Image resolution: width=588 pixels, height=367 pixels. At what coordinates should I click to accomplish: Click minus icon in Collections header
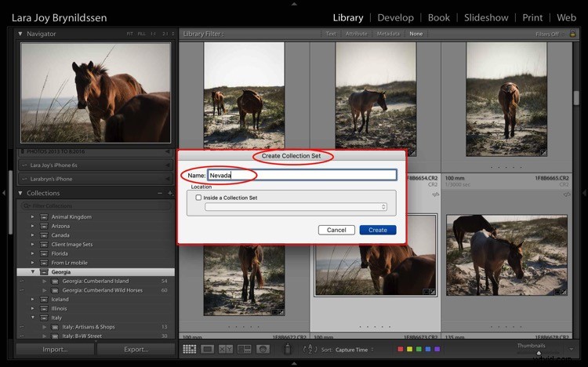point(160,193)
